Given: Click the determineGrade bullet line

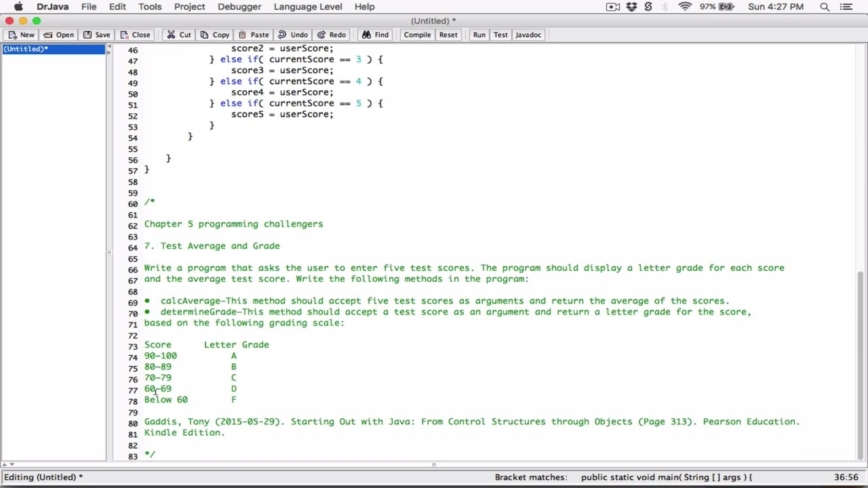Looking at the screenshot, I should point(448,312).
